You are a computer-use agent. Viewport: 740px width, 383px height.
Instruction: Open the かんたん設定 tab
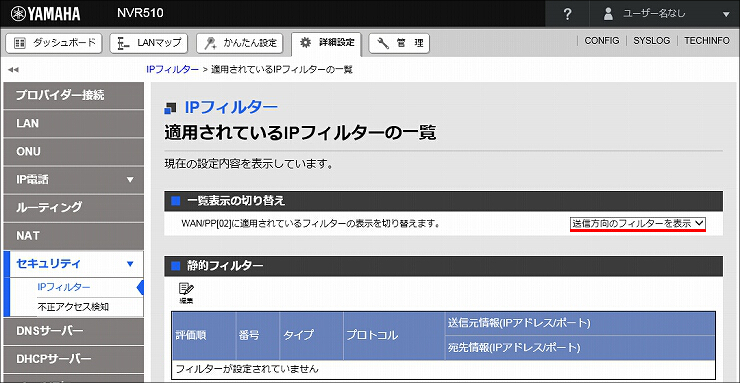240,43
